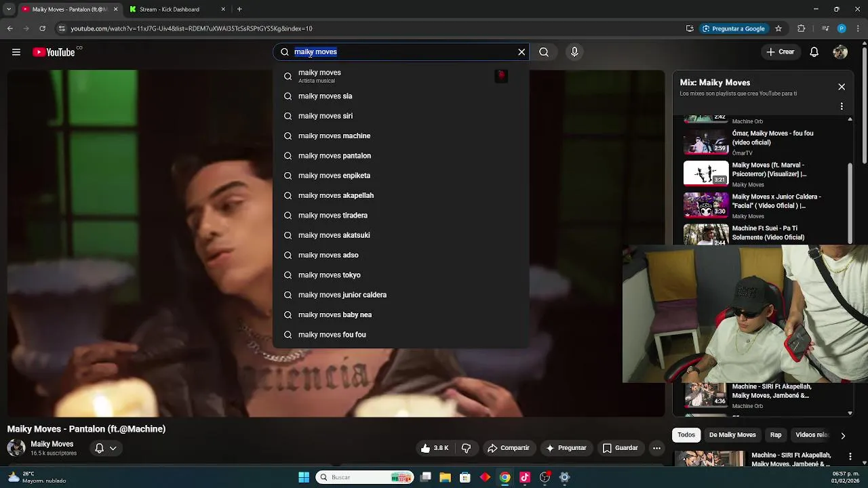This screenshot has height=488, width=868.
Task: Choose suggestion maiky moves akapellah
Action: click(x=401, y=195)
